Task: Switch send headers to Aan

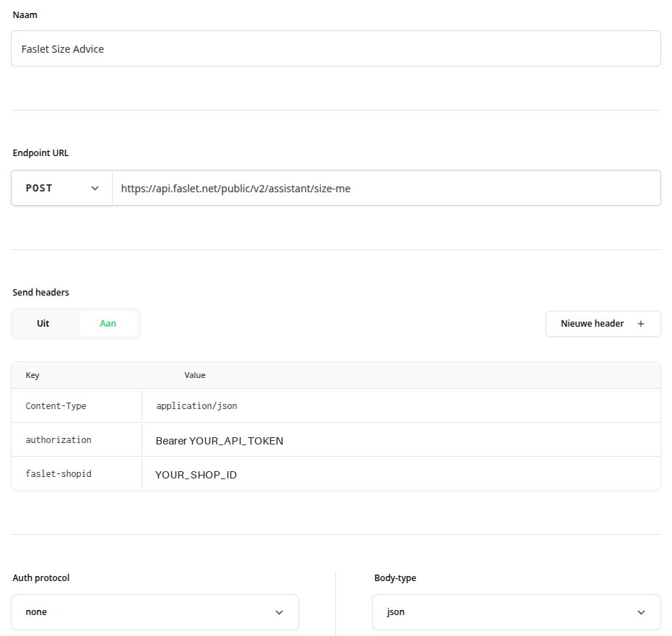Action: point(108,324)
